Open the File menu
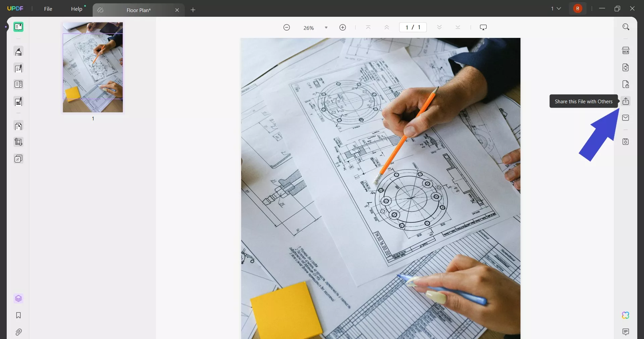The image size is (644, 339). coord(48,9)
